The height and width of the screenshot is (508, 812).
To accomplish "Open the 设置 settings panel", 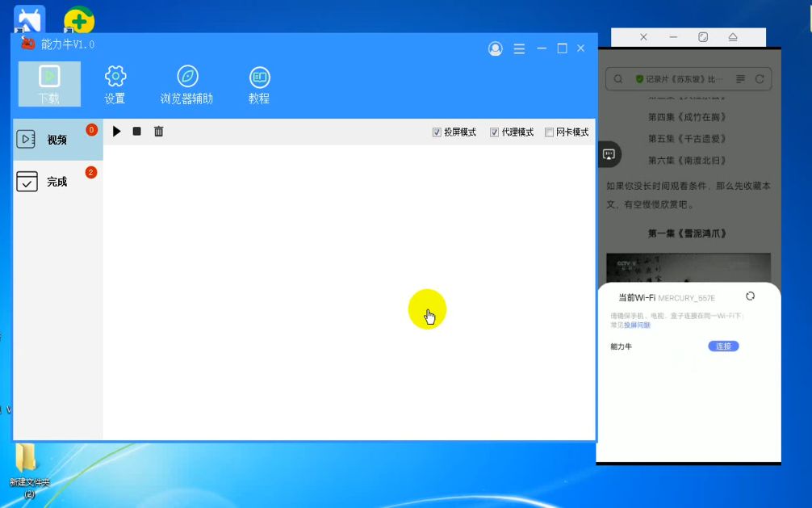I will (x=115, y=82).
